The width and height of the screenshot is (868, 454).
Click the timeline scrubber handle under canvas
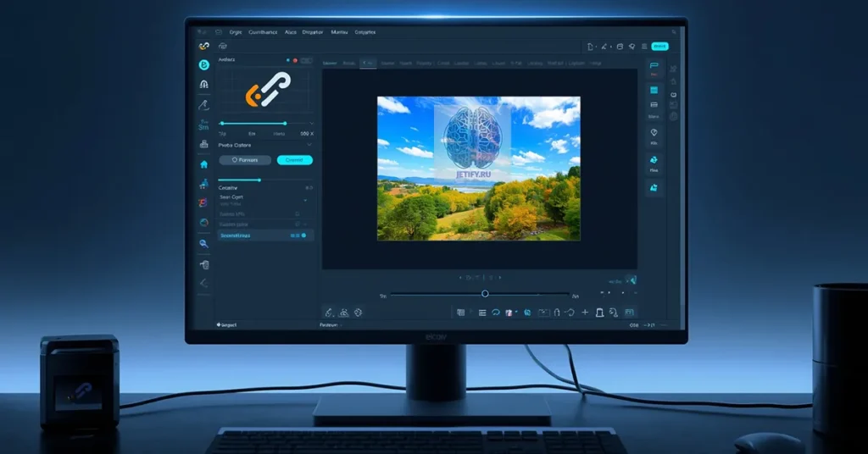click(485, 294)
